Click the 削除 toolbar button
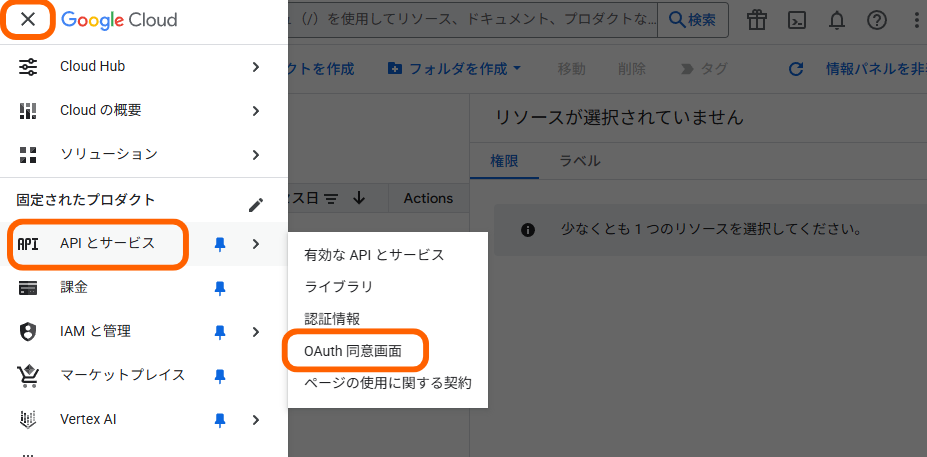The image size is (927, 457). tap(631, 69)
